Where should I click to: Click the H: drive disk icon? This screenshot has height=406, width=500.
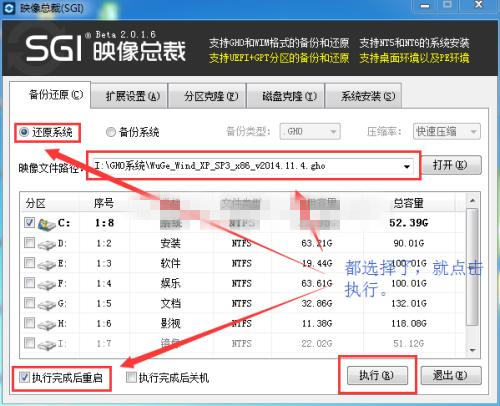tap(47, 325)
